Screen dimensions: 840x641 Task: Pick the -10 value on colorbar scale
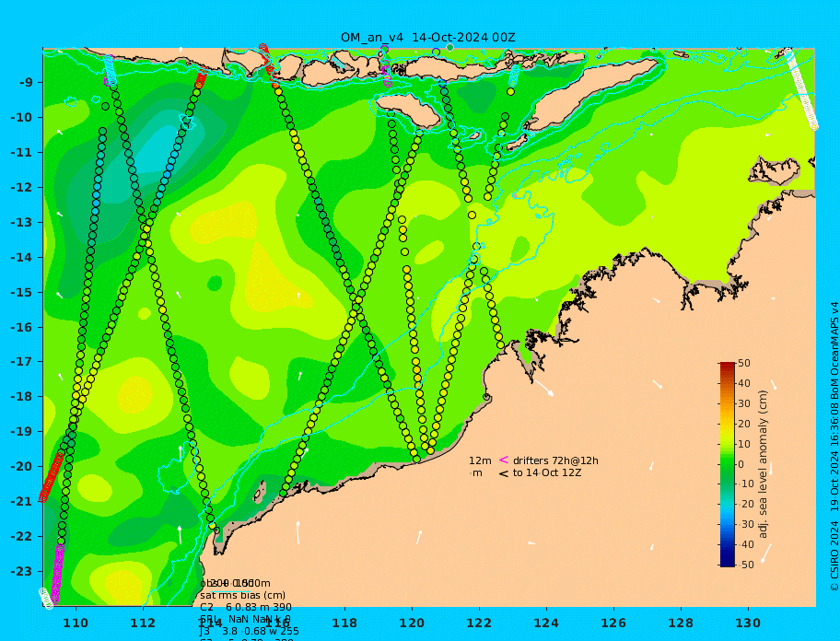click(746, 484)
